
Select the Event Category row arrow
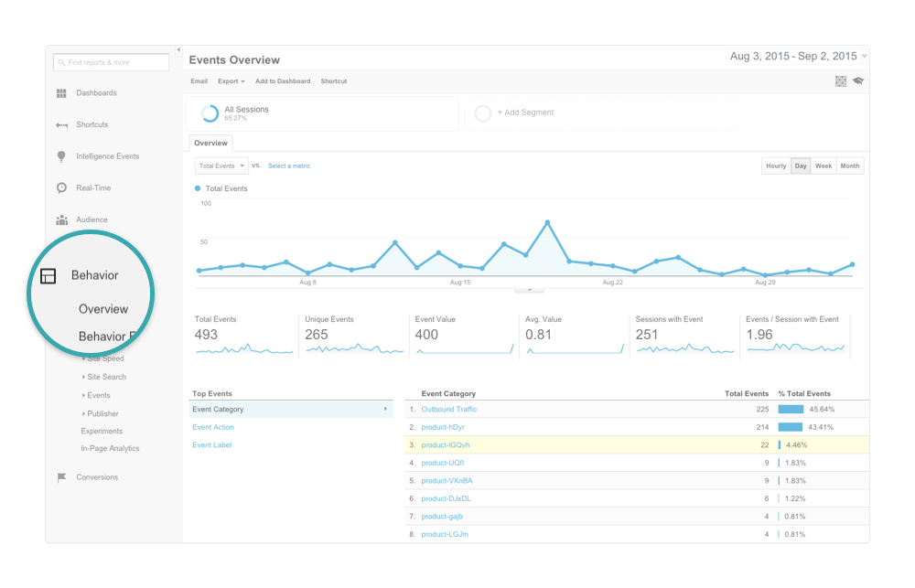(386, 409)
